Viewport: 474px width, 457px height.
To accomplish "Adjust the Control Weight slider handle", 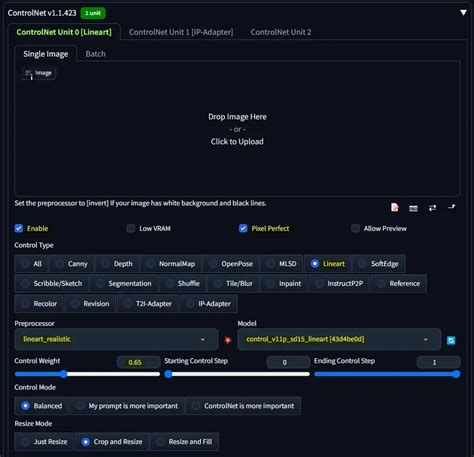I will point(63,374).
